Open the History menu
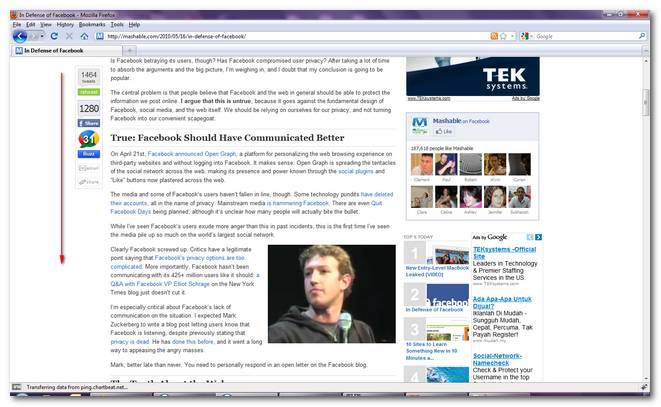 click(x=65, y=25)
